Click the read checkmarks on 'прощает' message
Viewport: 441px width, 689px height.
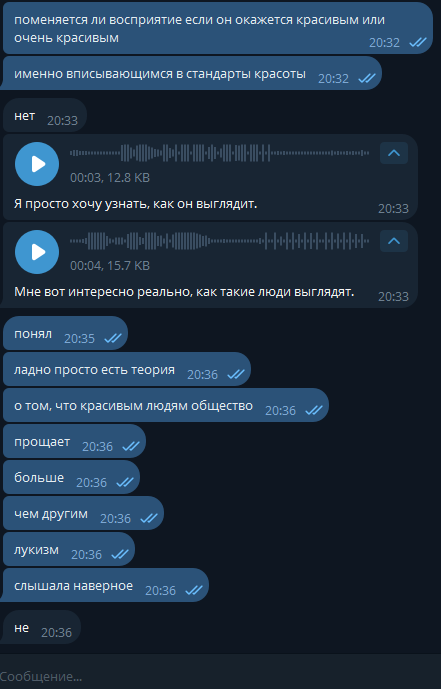(130, 446)
